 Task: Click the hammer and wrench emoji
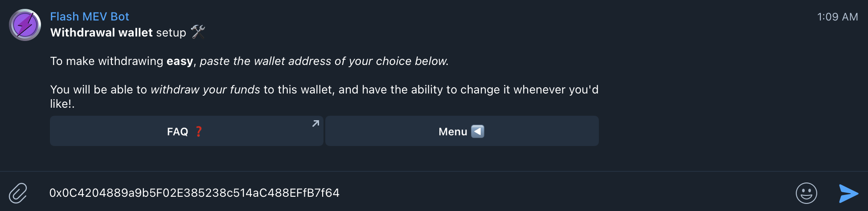coord(198,32)
